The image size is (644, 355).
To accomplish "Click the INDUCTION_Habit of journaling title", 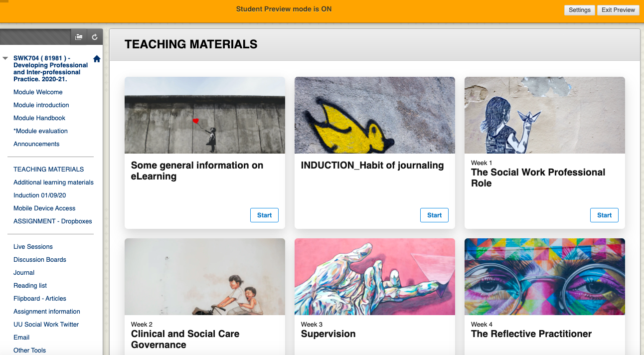I will (x=372, y=166).
